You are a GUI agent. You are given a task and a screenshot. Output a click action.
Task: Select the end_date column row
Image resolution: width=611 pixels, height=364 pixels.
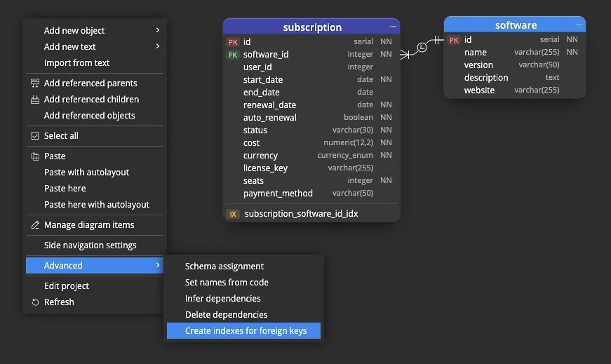point(311,93)
